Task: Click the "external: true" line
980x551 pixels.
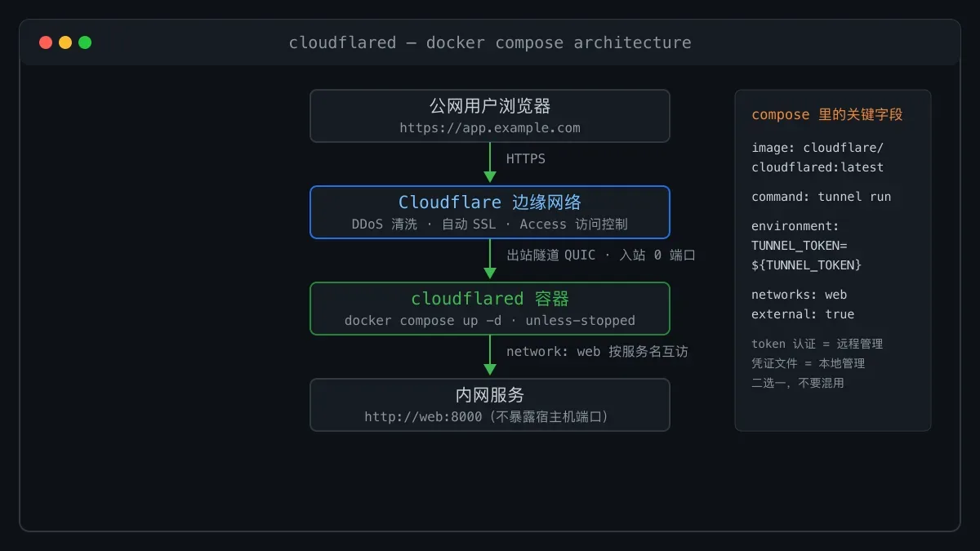Action: pos(803,314)
